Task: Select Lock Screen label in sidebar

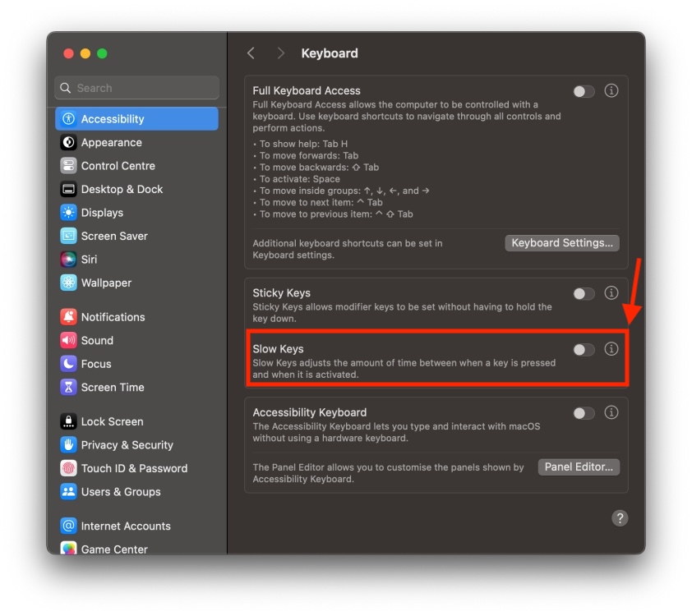Action: pos(112,421)
